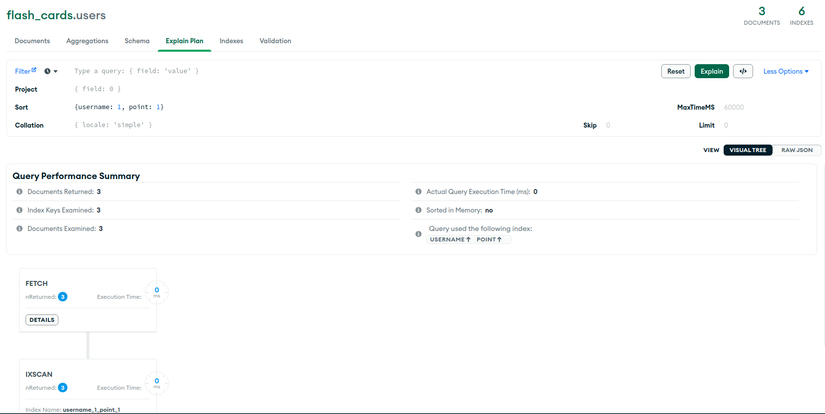Click info icon beside Index Keys Examined
825x414 pixels.
(x=19, y=210)
